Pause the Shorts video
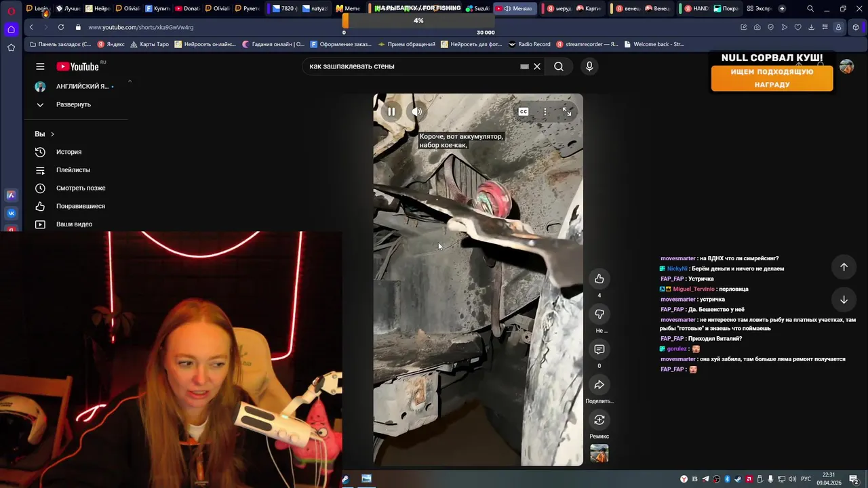 [391, 112]
